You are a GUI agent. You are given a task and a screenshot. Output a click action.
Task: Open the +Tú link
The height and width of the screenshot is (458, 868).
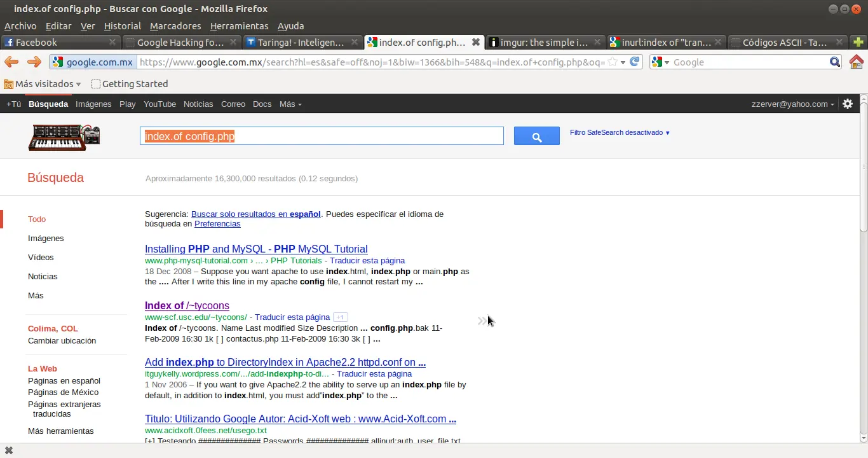tap(13, 104)
